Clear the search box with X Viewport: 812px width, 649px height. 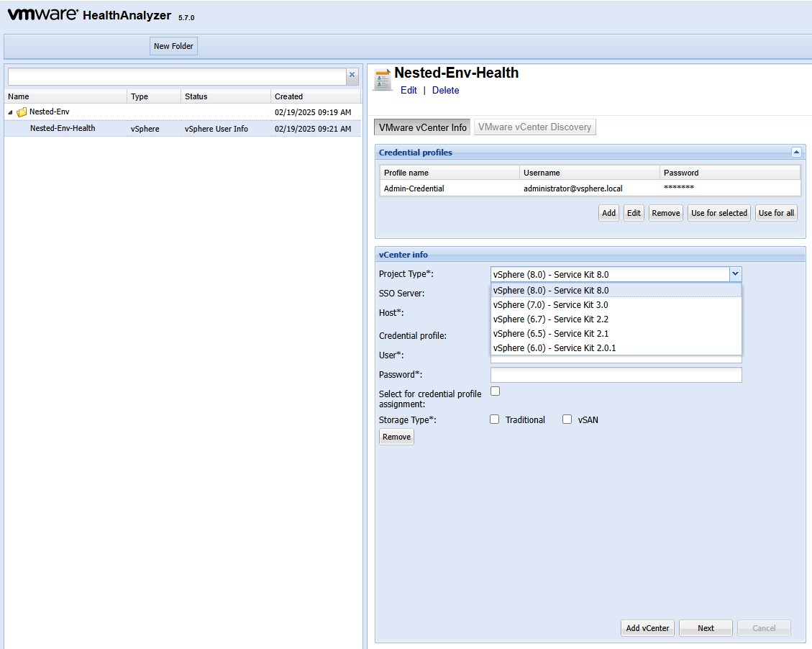coord(352,75)
